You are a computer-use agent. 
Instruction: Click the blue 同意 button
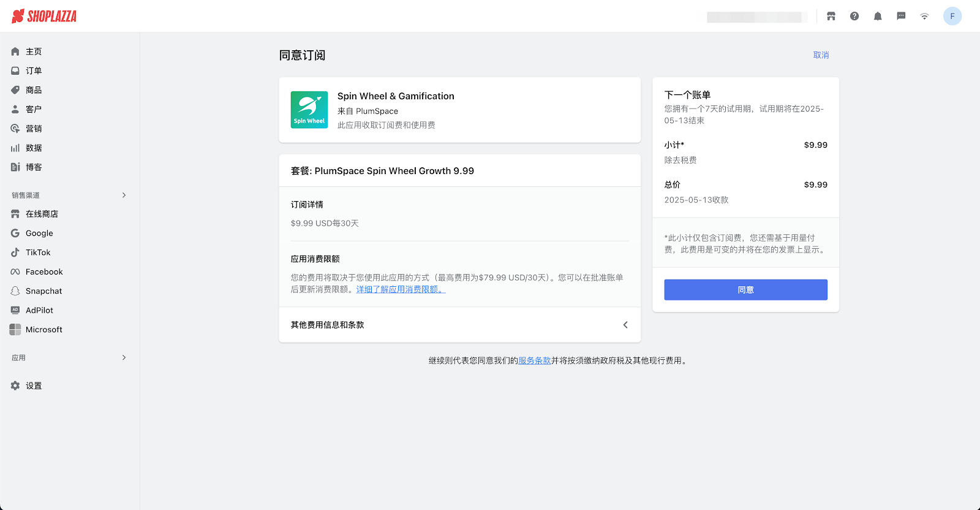tap(745, 290)
